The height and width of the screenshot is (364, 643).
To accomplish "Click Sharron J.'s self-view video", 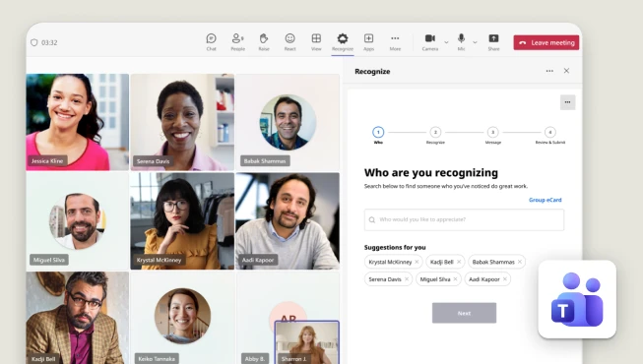I will pos(307,342).
